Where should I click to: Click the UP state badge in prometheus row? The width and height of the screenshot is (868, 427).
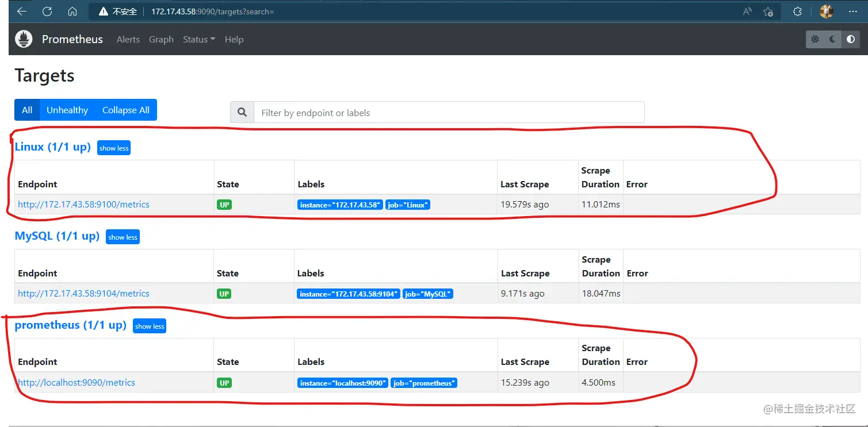(x=224, y=383)
